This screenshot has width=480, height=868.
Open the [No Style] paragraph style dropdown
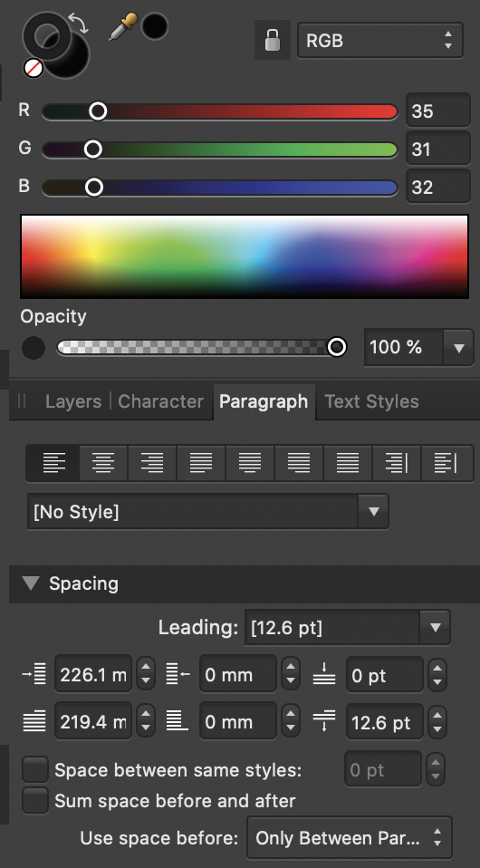click(x=207, y=512)
